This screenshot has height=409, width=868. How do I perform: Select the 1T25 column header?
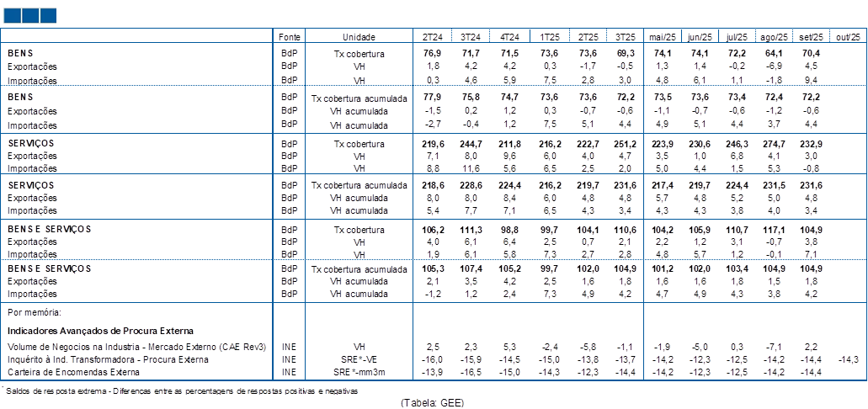click(x=549, y=37)
